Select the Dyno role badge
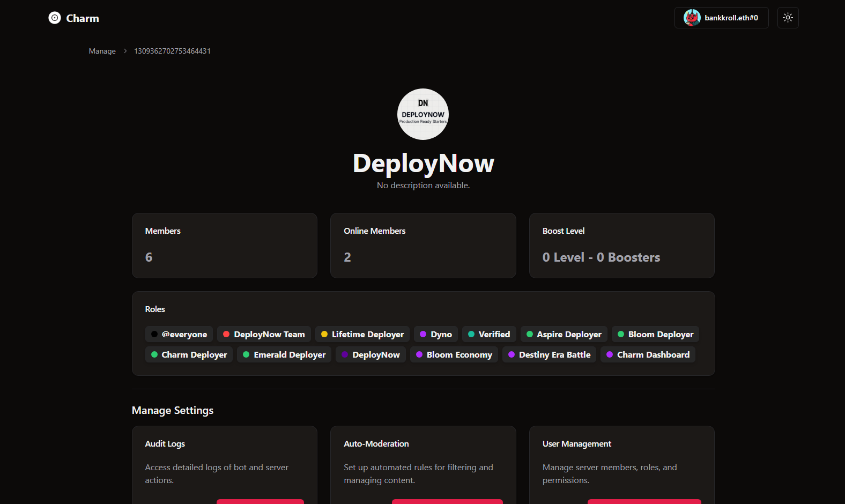Viewport: 845px width, 504px height. click(x=436, y=334)
